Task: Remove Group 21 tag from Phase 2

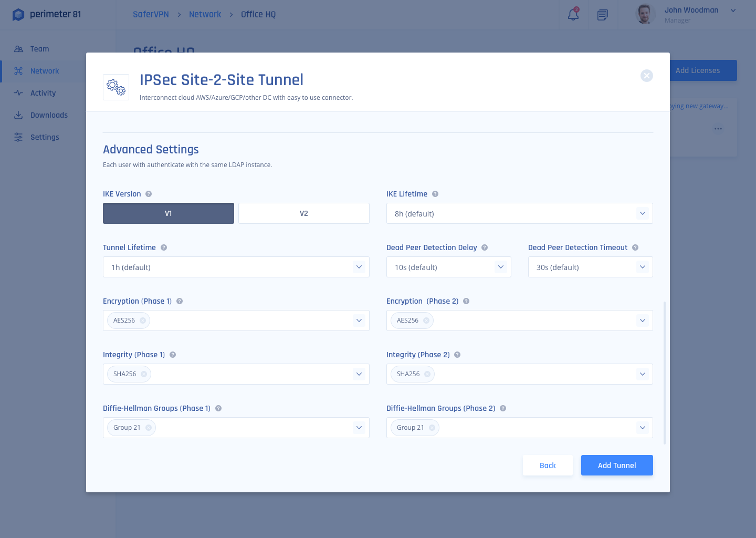Action: coord(432,428)
